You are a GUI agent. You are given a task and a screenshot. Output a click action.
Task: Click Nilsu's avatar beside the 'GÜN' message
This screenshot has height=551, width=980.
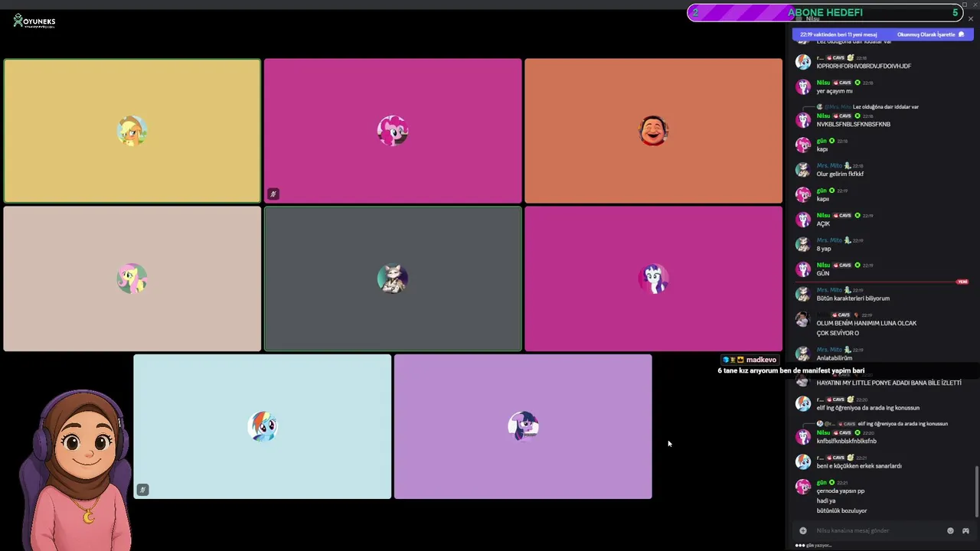click(803, 269)
